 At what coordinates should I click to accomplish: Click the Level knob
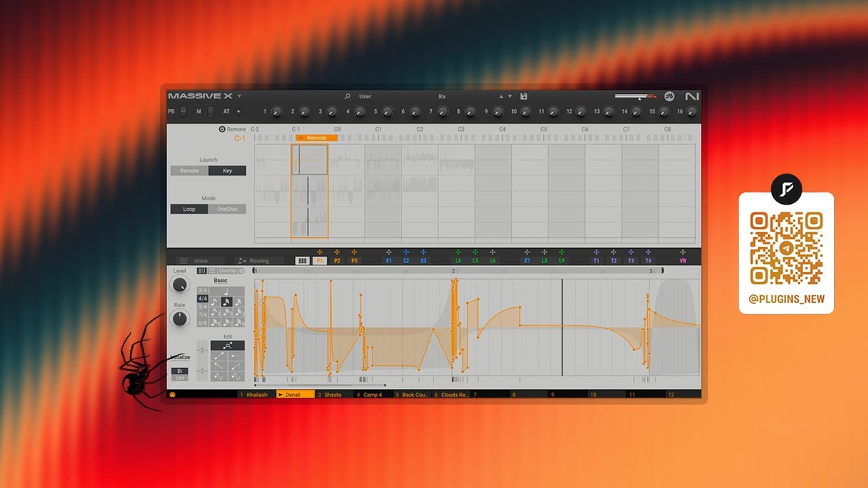[x=179, y=286]
